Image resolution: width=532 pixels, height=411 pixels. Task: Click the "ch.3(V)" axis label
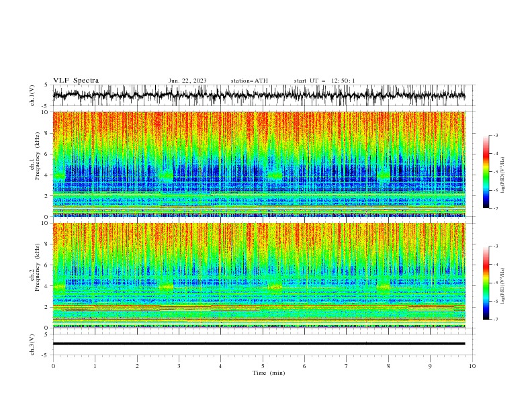click(32, 345)
